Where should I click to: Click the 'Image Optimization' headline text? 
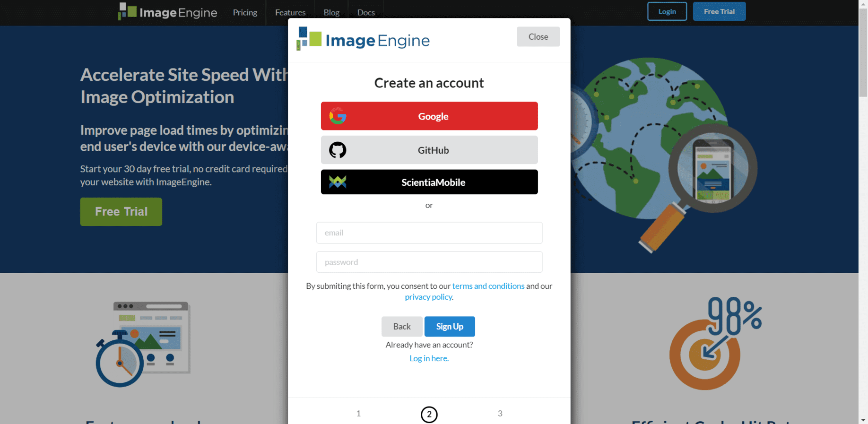point(157,97)
